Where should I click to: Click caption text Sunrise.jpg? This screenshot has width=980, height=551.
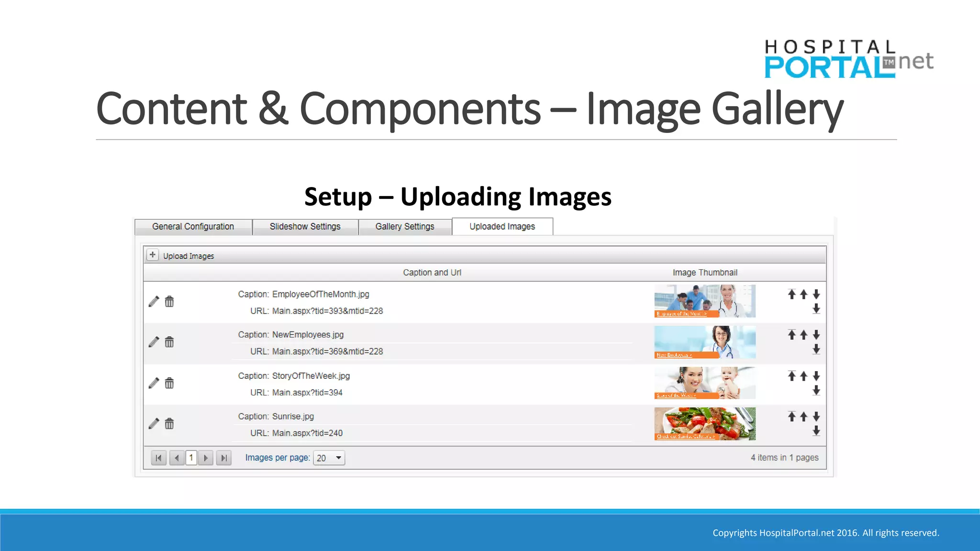tap(293, 417)
